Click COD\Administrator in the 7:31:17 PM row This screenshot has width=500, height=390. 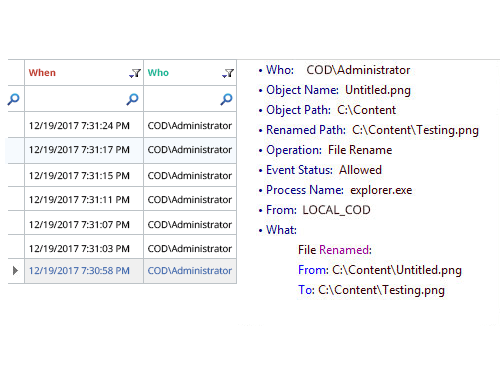coord(190,150)
